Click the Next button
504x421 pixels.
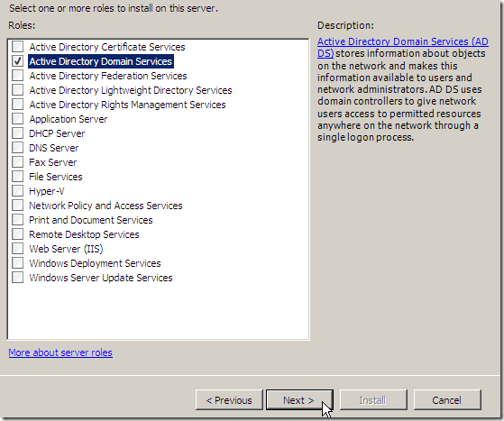click(x=299, y=400)
